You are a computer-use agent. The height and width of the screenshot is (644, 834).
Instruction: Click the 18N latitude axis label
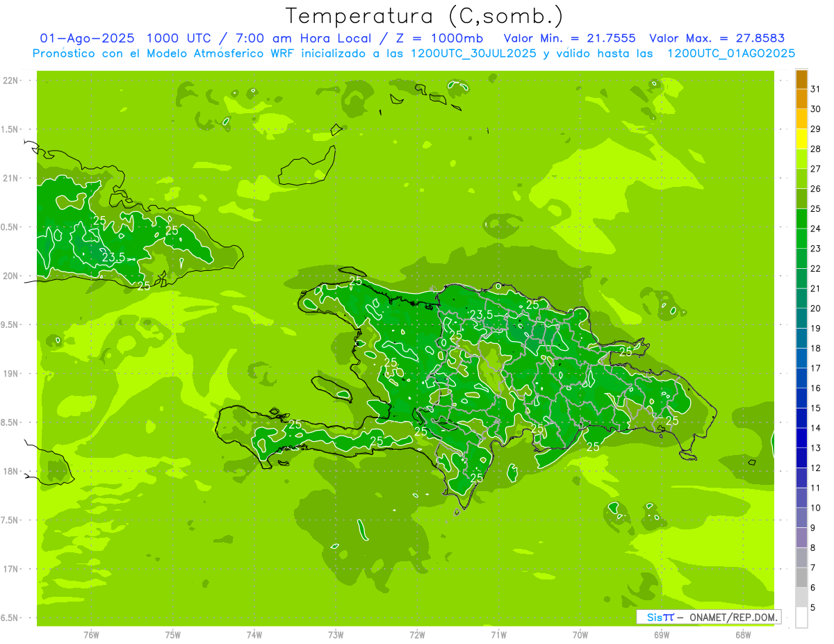(x=12, y=471)
